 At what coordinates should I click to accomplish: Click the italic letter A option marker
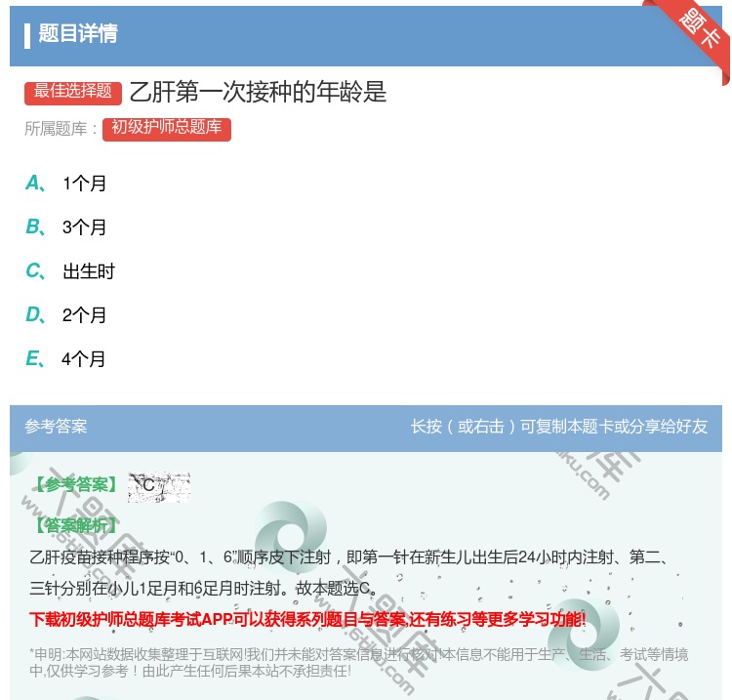34,183
